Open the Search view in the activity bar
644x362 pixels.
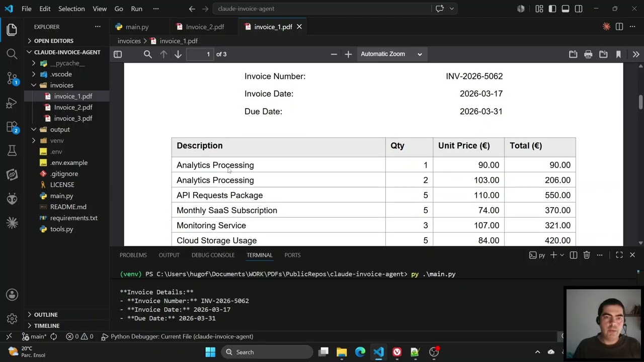(x=12, y=54)
